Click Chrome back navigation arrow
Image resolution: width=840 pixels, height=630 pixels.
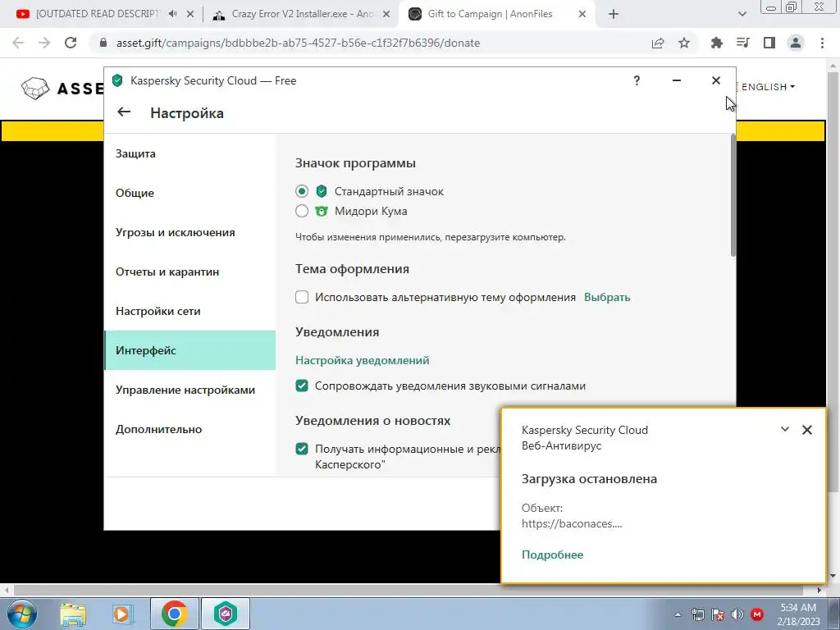18,43
